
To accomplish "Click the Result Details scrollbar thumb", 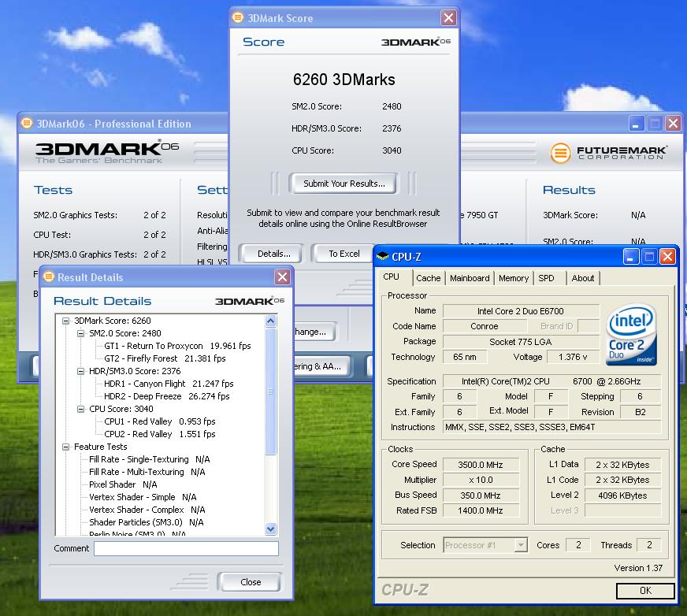I will [x=271, y=391].
